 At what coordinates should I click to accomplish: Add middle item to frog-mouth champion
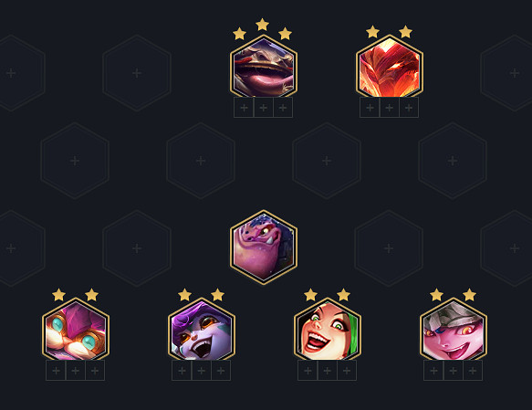point(264,108)
